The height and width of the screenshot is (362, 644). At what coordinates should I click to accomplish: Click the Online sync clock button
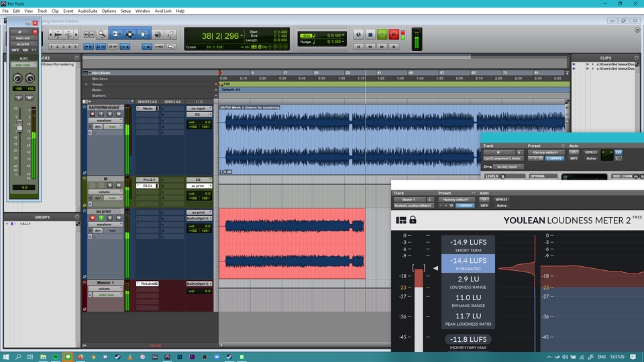point(358,35)
